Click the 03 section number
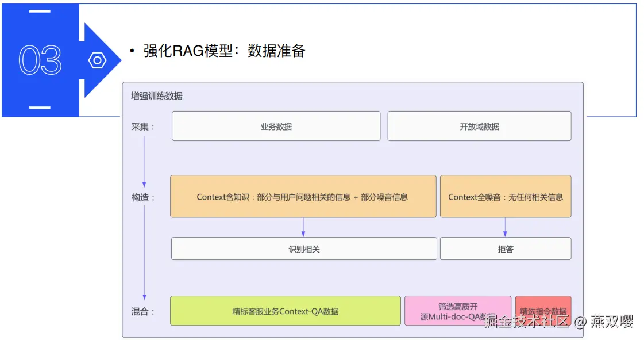 tap(40, 60)
